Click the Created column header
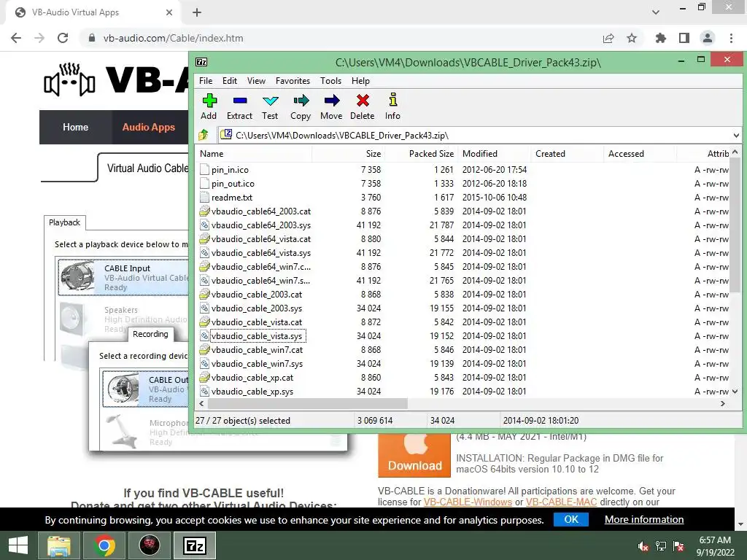Screen dimensions: 747x560 click(568, 154)
